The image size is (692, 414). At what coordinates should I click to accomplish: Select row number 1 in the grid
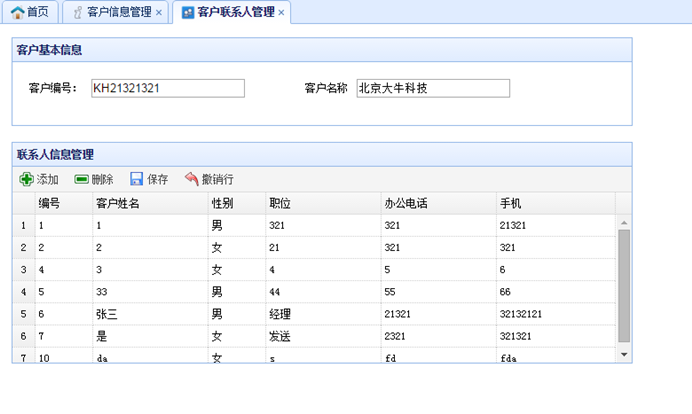[x=23, y=226]
